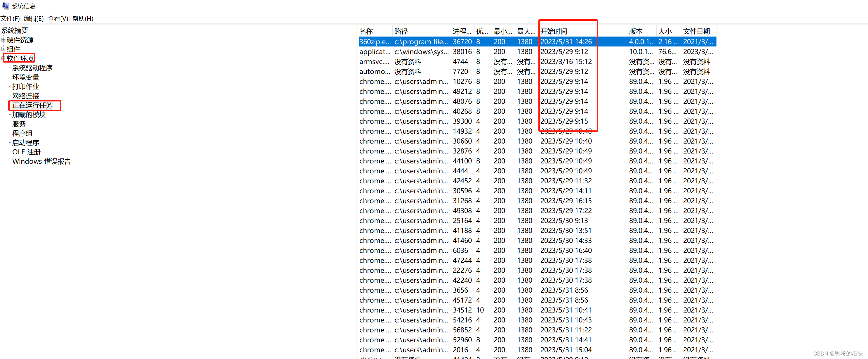Open the 帮助(H) menu
Viewport: 868px width, 359px height.
83,18
